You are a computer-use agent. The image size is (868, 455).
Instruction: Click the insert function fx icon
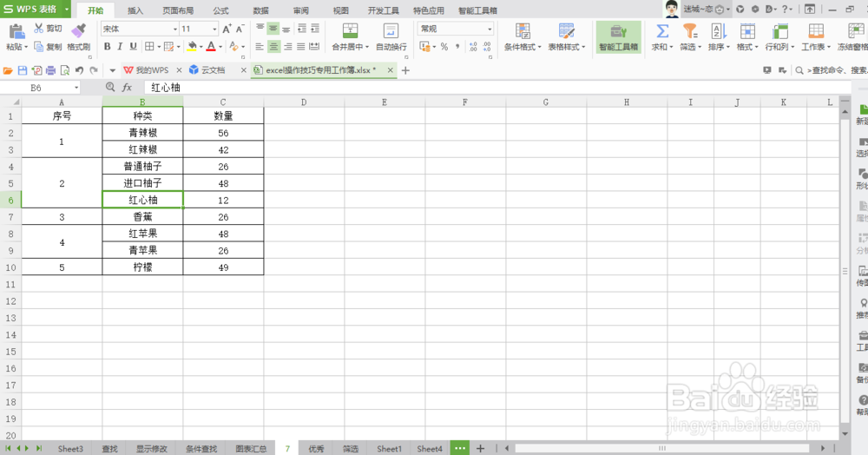127,88
